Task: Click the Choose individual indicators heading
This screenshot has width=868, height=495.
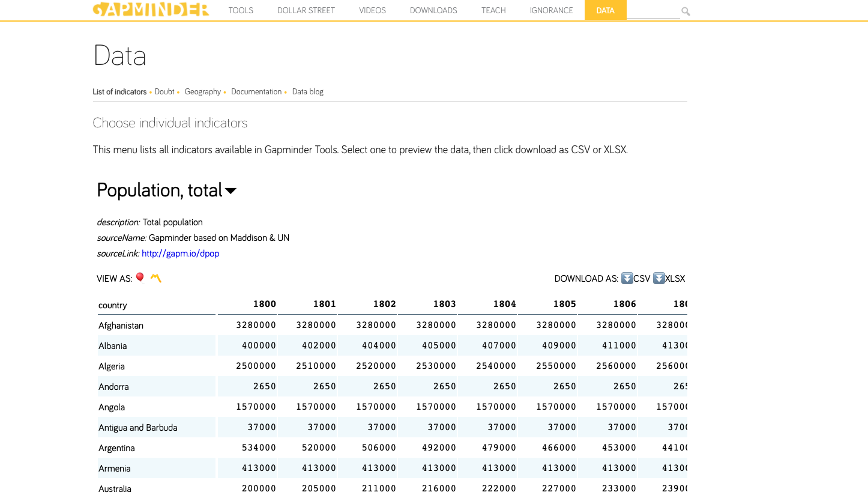Action: click(170, 123)
